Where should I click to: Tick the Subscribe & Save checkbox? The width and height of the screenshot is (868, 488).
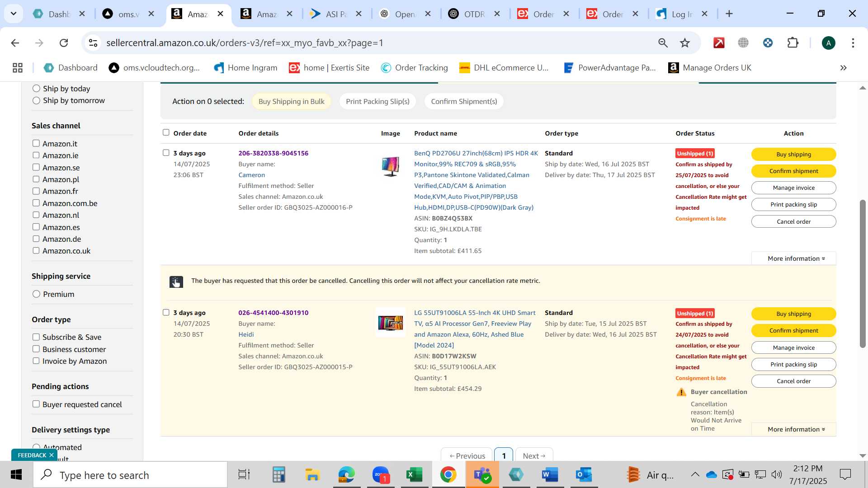point(36,337)
